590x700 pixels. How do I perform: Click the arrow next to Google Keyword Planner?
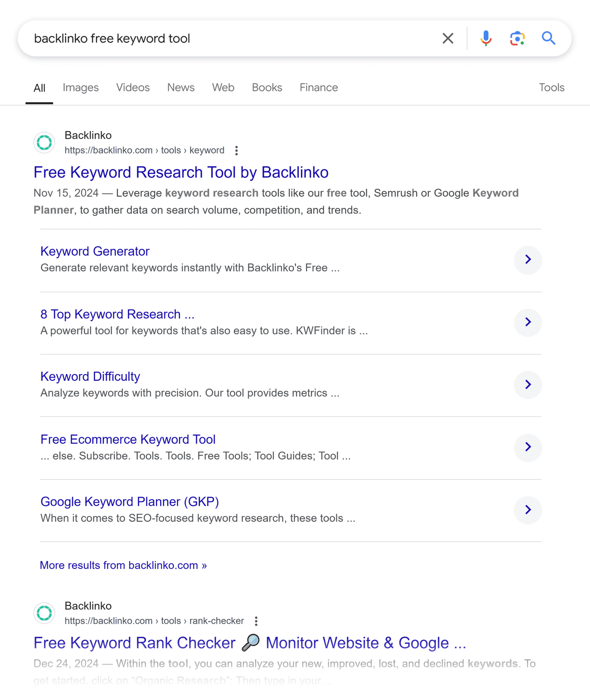pyautogui.click(x=528, y=510)
